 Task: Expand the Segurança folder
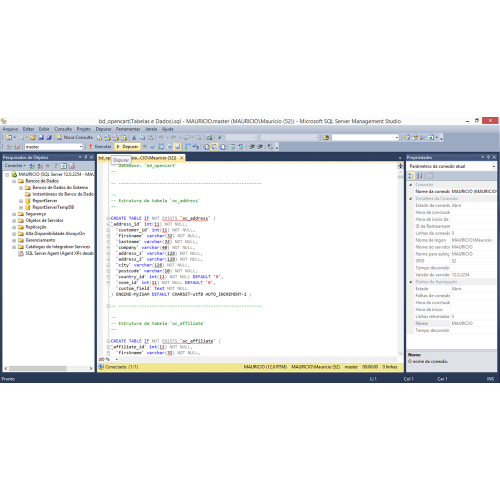(14, 214)
